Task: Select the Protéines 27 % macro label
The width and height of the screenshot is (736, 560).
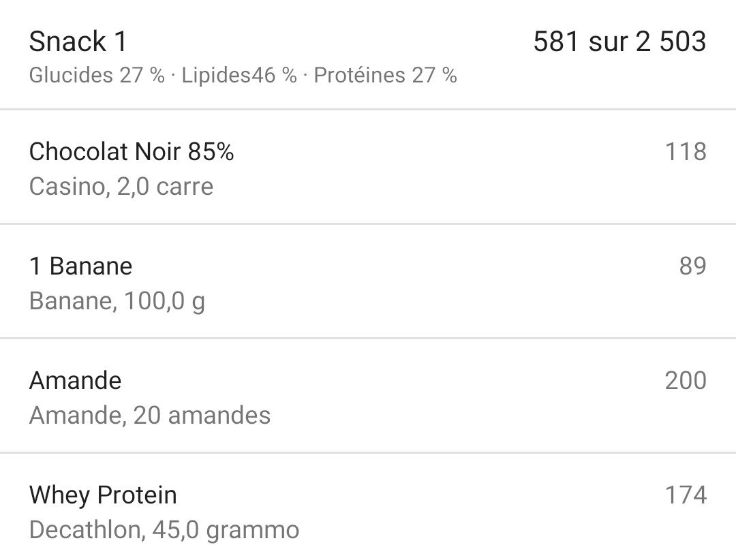Action: 385,75
